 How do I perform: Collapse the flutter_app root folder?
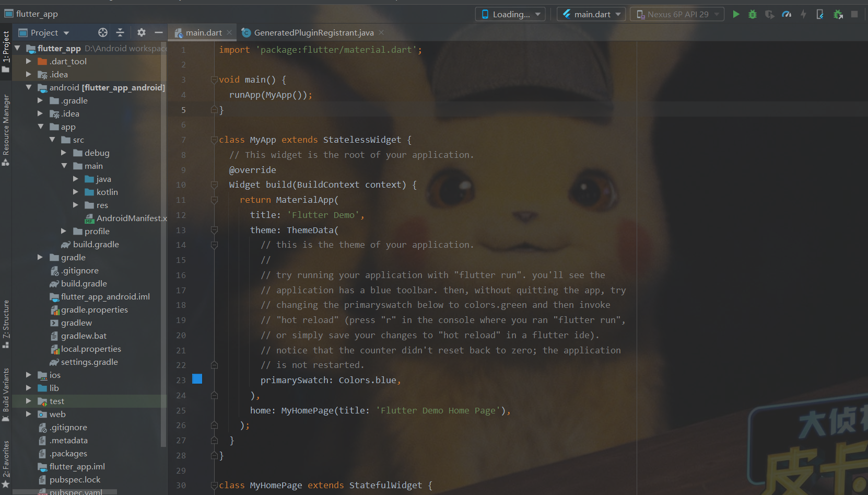click(18, 48)
